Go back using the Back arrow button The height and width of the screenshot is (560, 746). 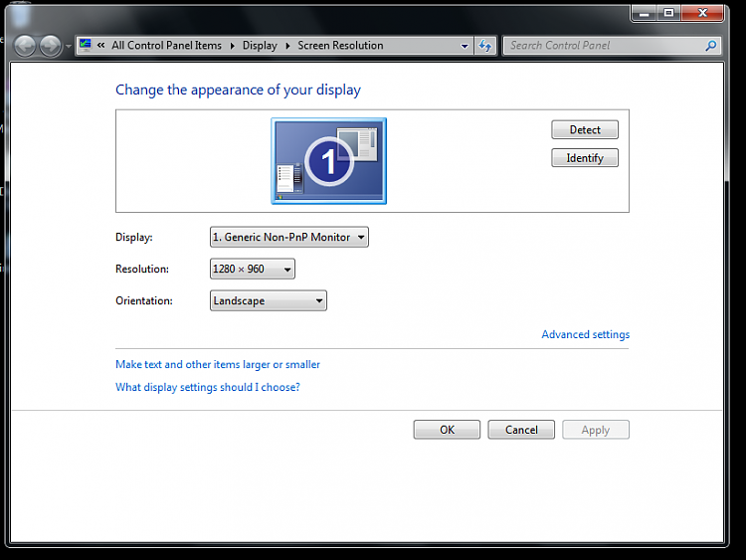click(25, 46)
